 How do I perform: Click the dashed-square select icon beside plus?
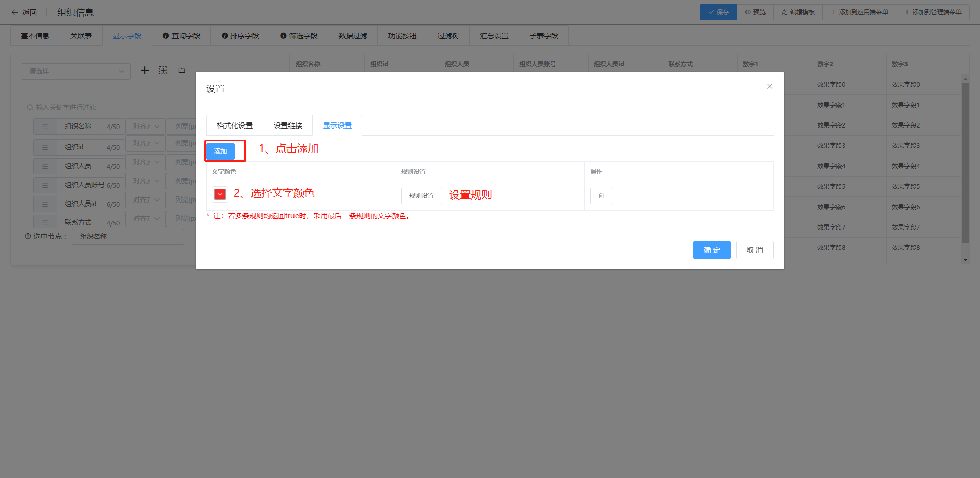pos(163,70)
